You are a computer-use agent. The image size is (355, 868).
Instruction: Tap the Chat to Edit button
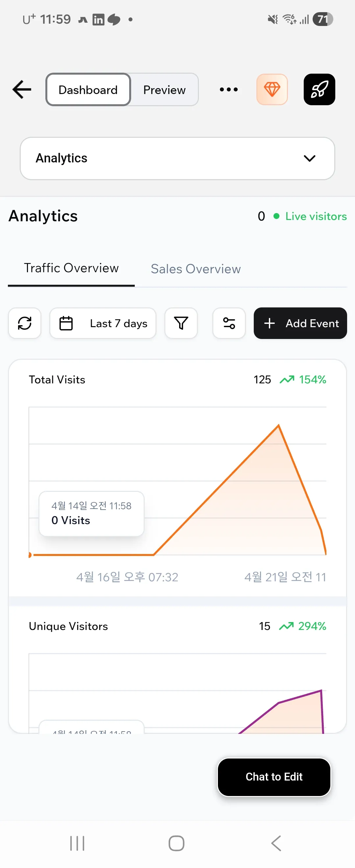274,777
